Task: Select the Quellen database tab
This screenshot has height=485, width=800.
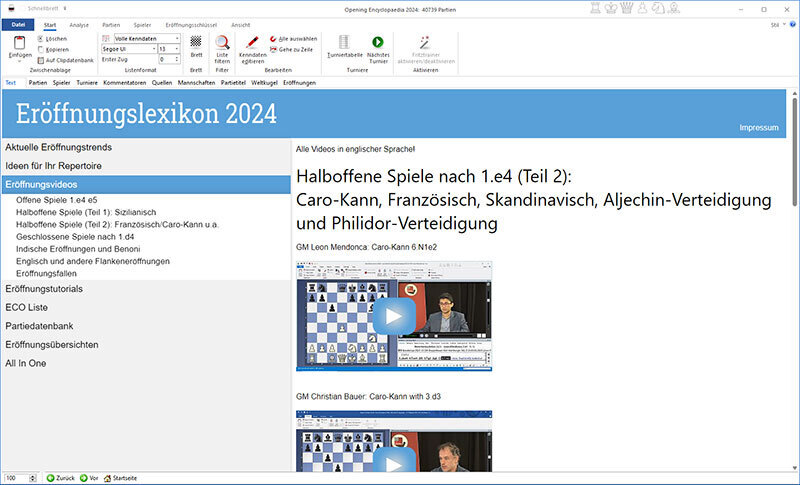Action: point(162,83)
